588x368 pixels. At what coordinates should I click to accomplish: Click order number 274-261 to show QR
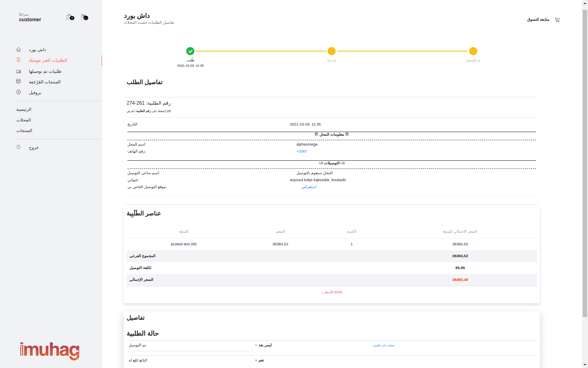136,103
